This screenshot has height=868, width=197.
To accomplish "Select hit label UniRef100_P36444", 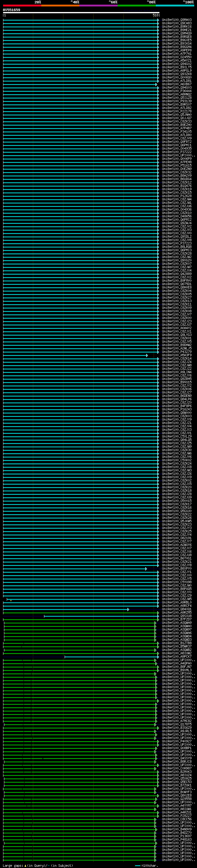I will (177, 91).
